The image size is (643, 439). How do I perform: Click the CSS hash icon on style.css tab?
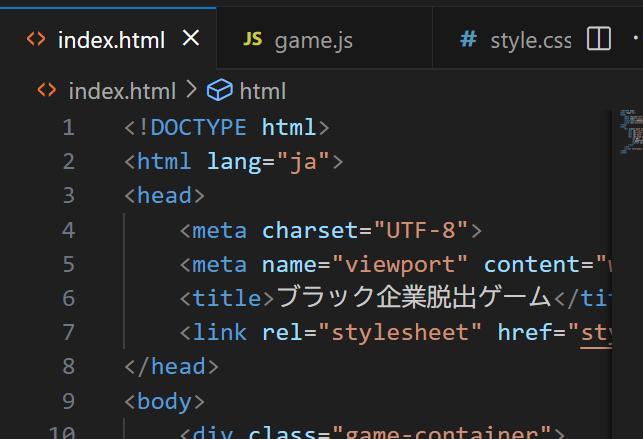pos(468,39)
